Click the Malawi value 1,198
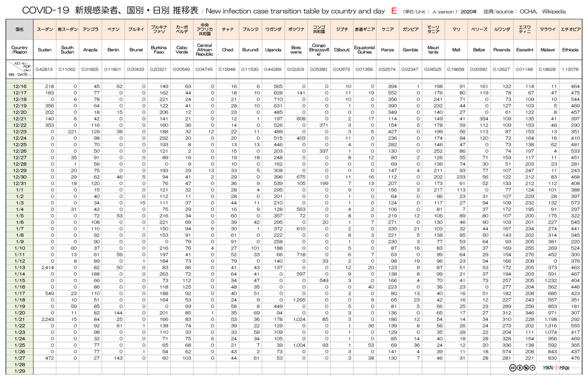This screenshot has width=588, height=378. (x=551, y=319)
